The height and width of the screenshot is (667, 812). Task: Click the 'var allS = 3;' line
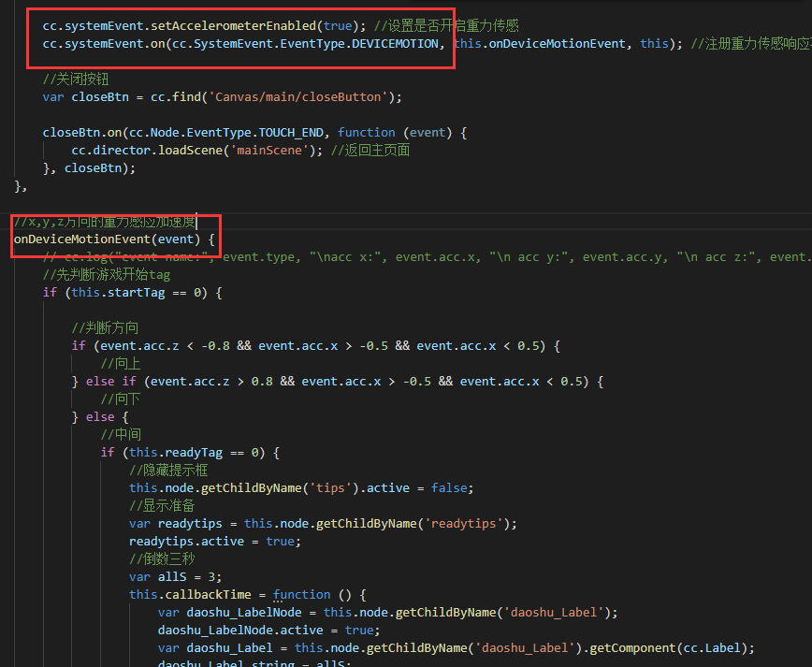(x=176, y=577)
